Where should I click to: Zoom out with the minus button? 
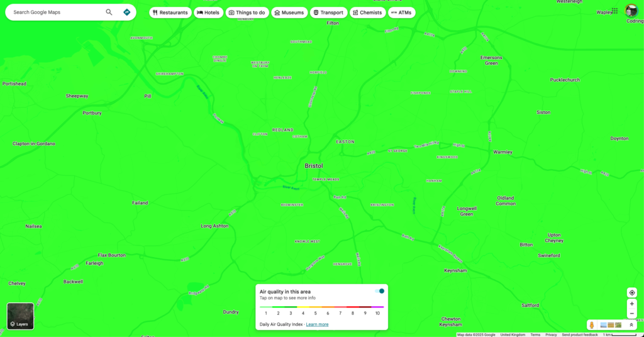[632, 314]
